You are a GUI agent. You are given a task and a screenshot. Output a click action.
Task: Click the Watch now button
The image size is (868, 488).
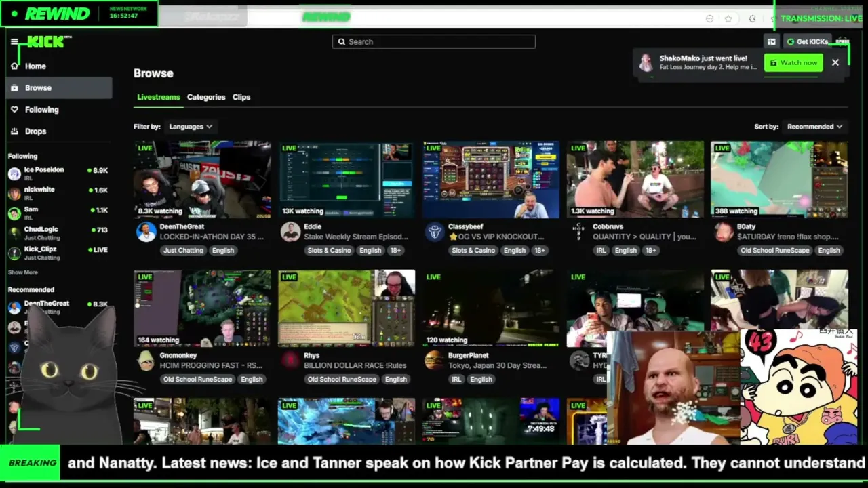[x=793, y=63]
